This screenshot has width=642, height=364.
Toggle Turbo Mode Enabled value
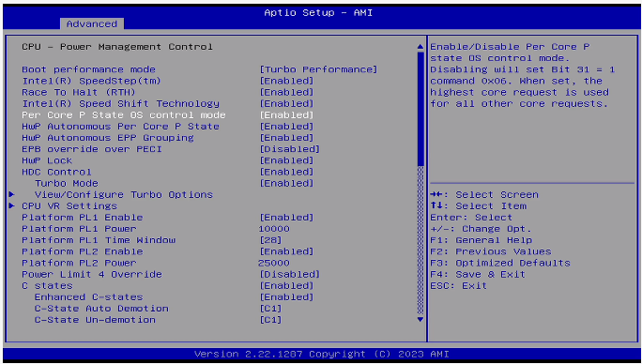[286, 183]
